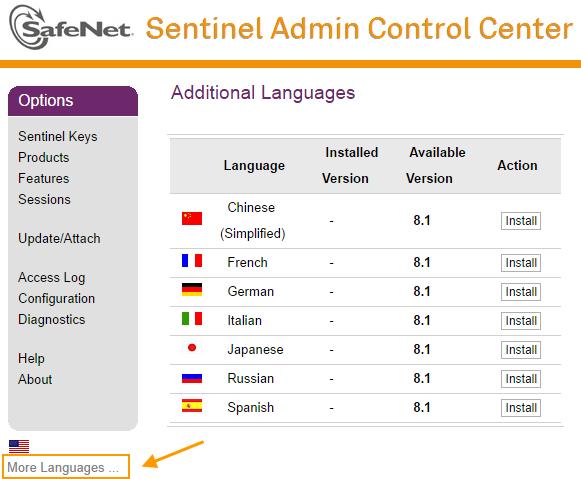This screenshot has width=581, height=479.
Task: Open the Update/Attach option
Action: pos(59,238)
